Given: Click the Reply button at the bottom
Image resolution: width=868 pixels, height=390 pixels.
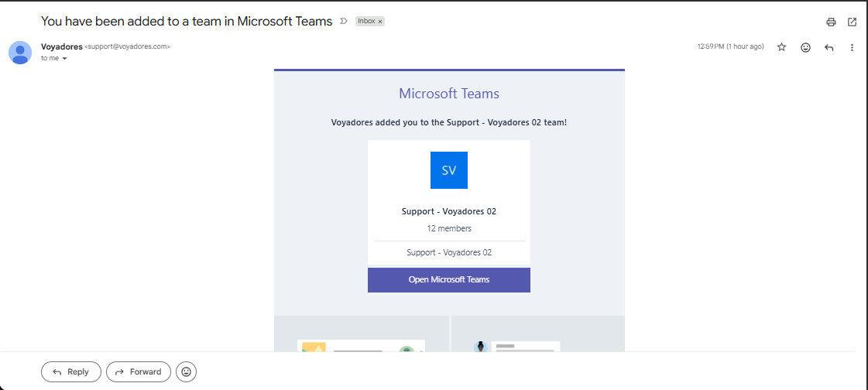Looking at the screenshot, I should tap(71, 371).
